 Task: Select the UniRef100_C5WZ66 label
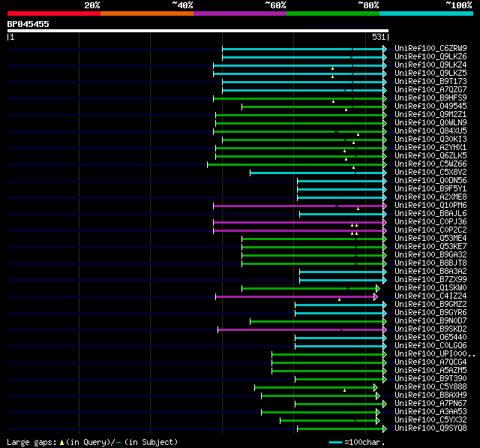(430, 164)
